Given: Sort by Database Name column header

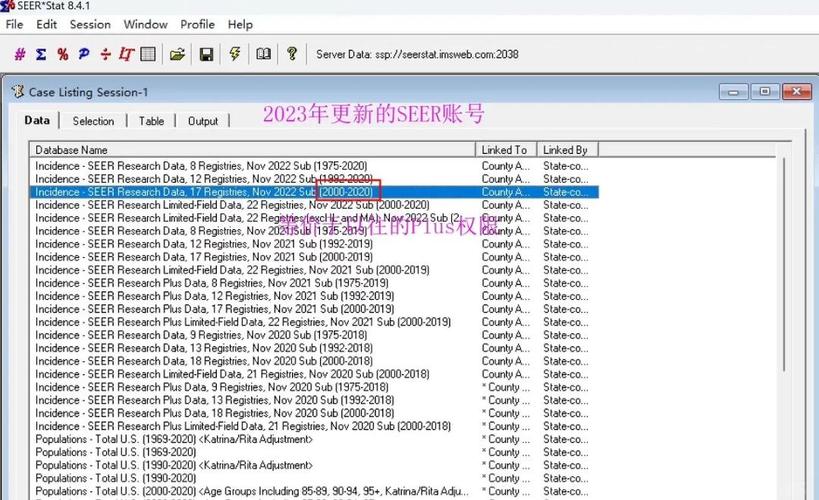Looking at the screenshot, I should pos(252,150).
